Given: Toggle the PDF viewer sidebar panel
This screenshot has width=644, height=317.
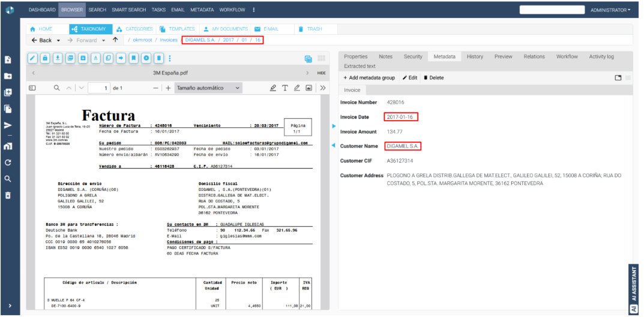Looking at the screenshot, I should [33, 88].
